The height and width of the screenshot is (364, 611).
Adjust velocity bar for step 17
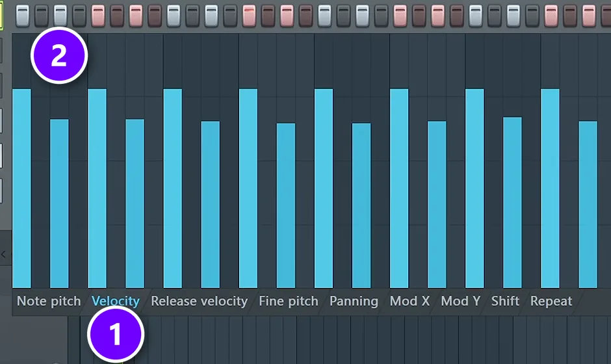324,188
